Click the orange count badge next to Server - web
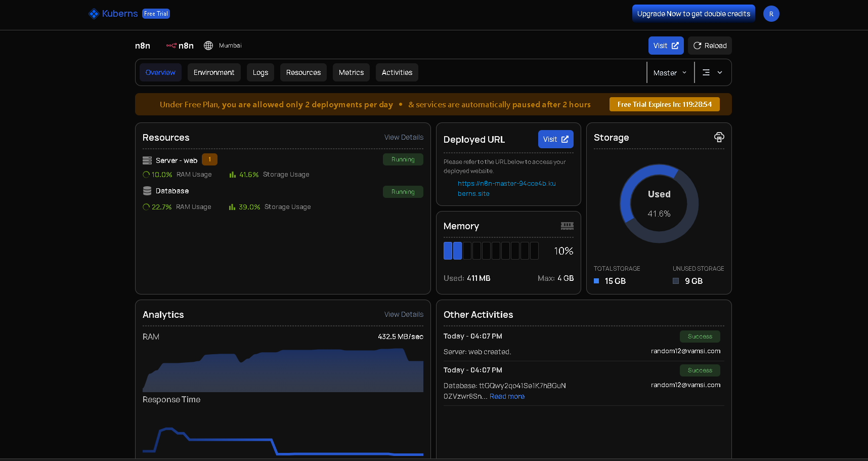868x461 pixels. coord(209,159)
